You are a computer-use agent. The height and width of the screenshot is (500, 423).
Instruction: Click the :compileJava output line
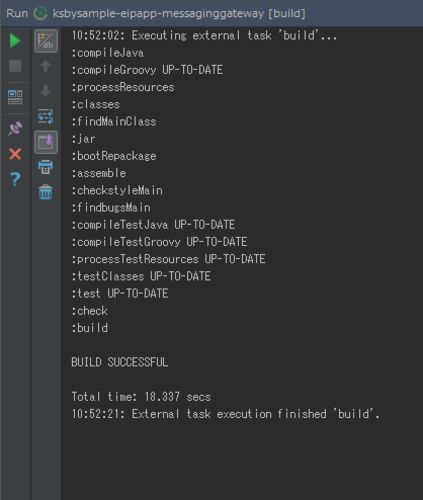click(108, 53)
